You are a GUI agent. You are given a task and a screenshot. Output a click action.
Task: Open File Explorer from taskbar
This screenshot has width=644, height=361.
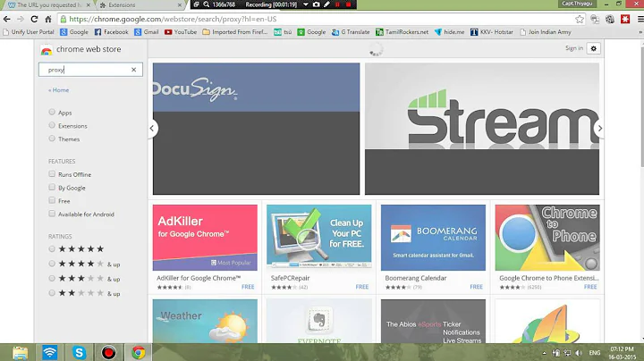pos(20,352)
